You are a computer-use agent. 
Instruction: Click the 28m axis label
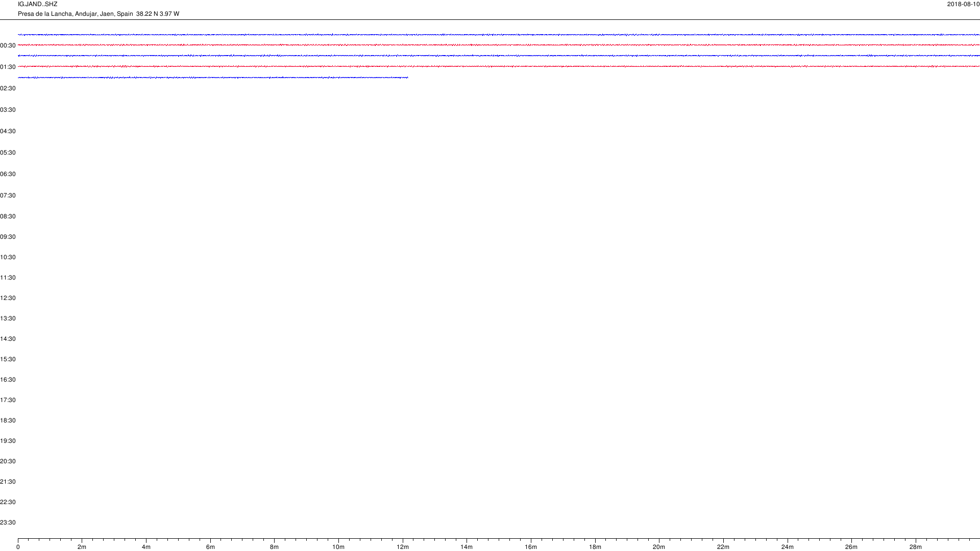pos(916,547)
